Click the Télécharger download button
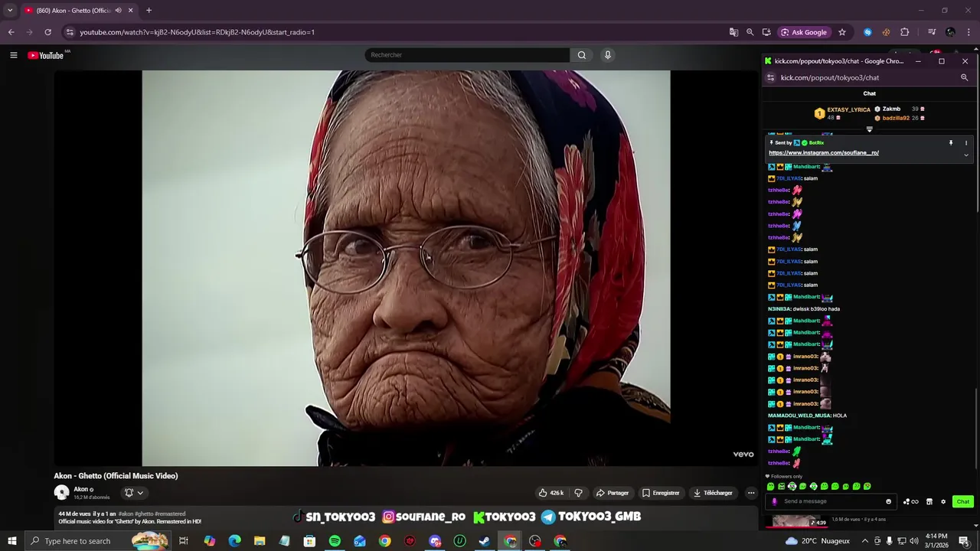The image size is (980, 551). coord(714,493)
